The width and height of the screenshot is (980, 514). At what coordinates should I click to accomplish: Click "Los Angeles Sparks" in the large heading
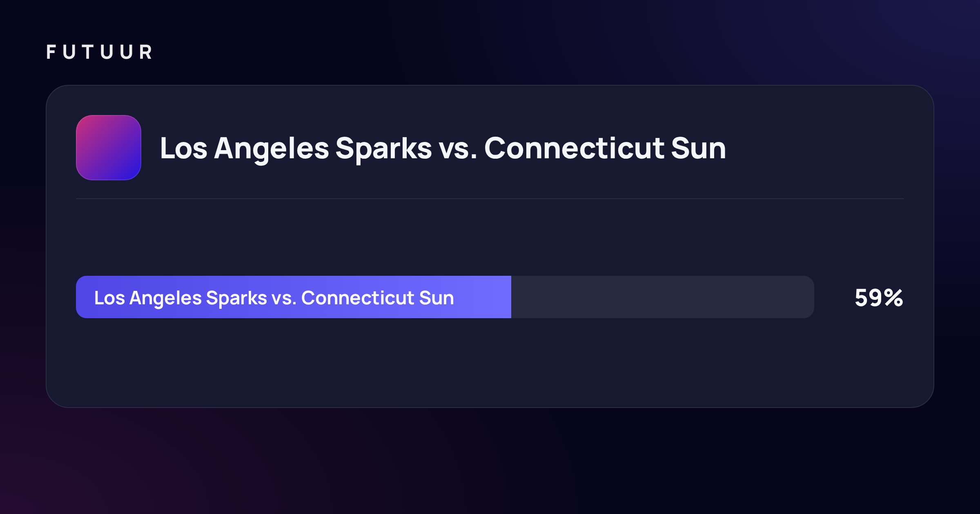pyautogui.click(x=296, y=149)
